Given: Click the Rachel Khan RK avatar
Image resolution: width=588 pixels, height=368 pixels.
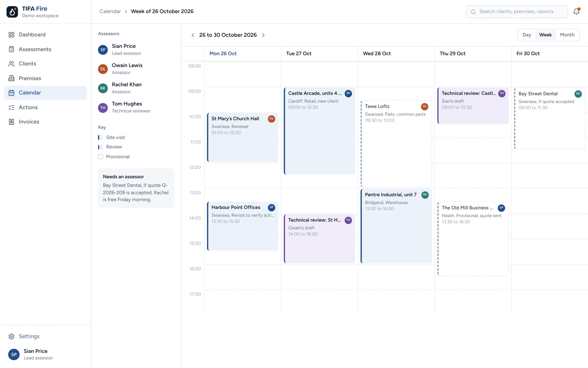Looking at the screenshot, I should [x=103, y=88].
